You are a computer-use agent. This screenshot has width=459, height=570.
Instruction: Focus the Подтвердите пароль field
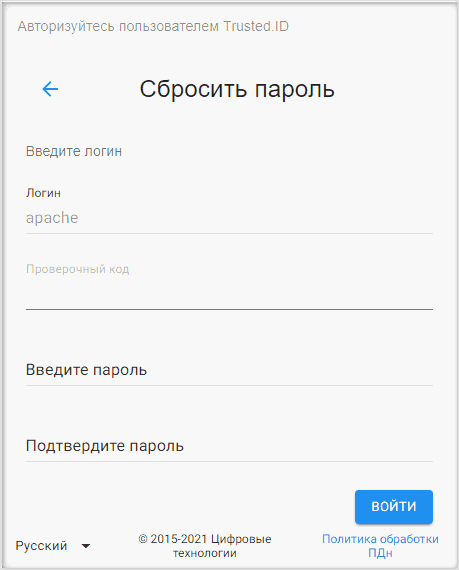(229, 446)
